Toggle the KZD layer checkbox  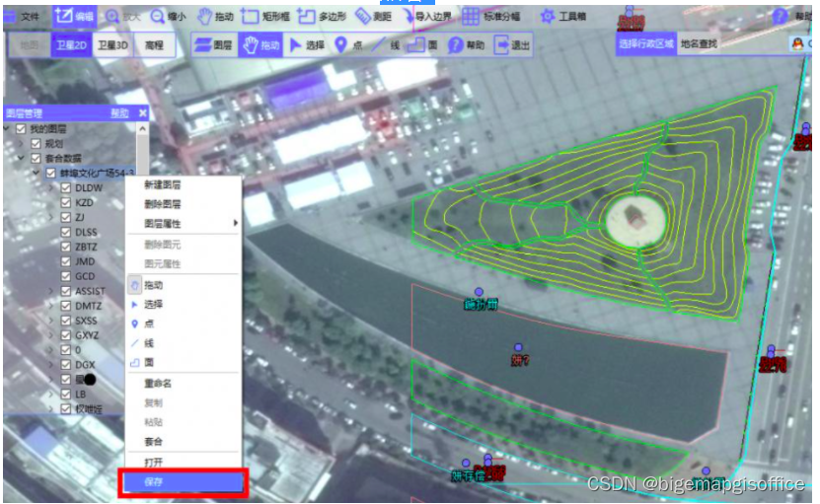click(66, 202)
